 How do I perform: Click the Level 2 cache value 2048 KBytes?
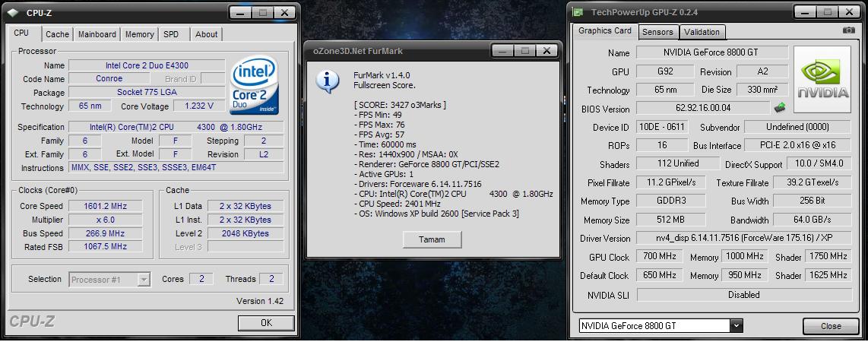tap(246, 233)
